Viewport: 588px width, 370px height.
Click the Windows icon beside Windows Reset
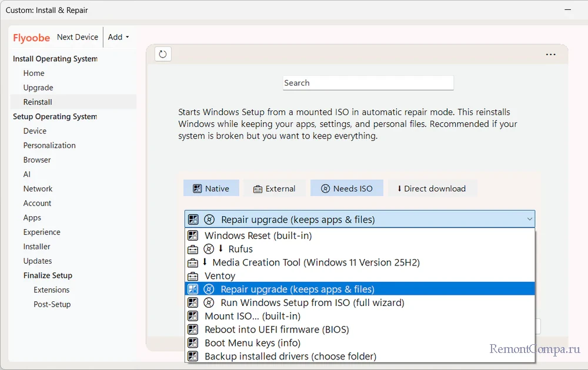click(193, 236)
